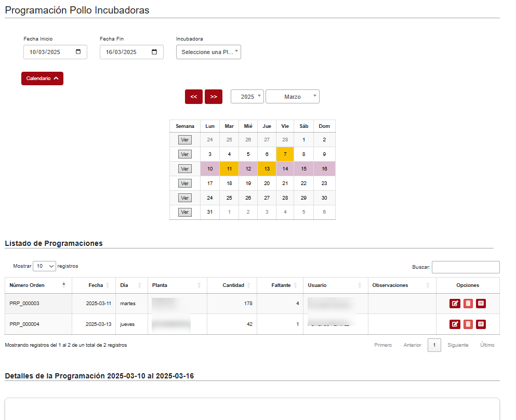The height and width of the screenshot is (420, 516).
Task: Go to Primero page
Action: click(383, 345)
